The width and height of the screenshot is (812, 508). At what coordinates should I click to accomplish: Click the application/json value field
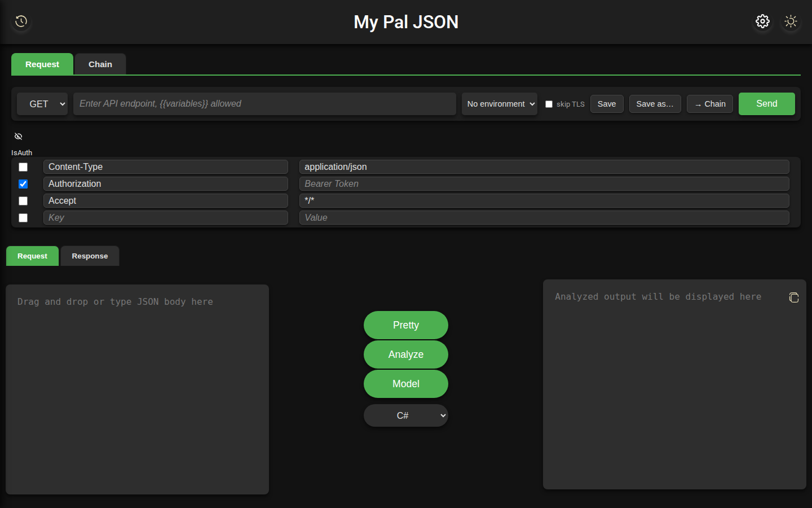point(544,167)
